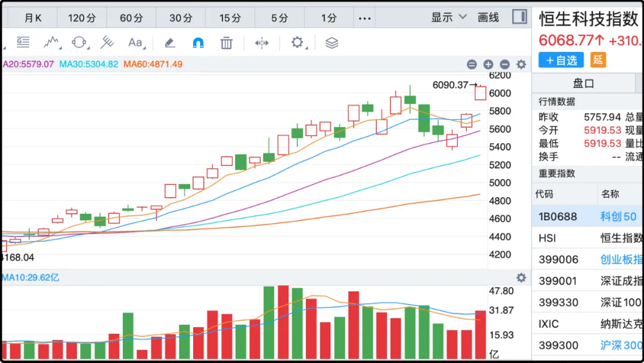644x363 pixels.
Task: Click the cycle ellipse drawing tool
Action: click(79, 42)
